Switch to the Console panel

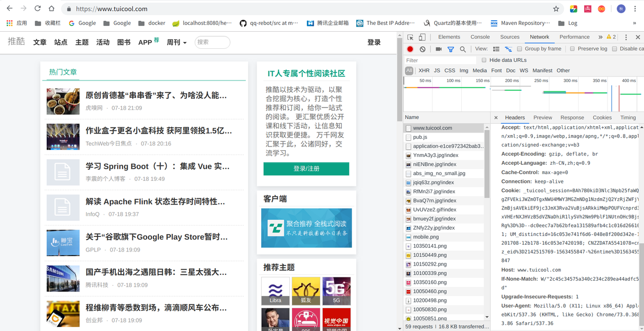(480, 37)
